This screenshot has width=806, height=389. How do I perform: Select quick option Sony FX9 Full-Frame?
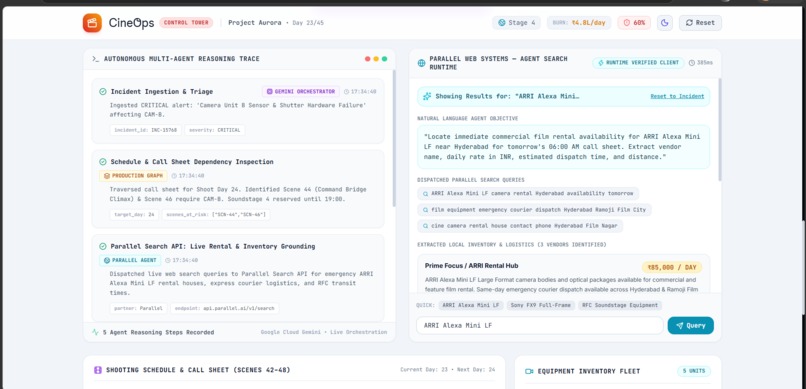(x=540, y=305)
